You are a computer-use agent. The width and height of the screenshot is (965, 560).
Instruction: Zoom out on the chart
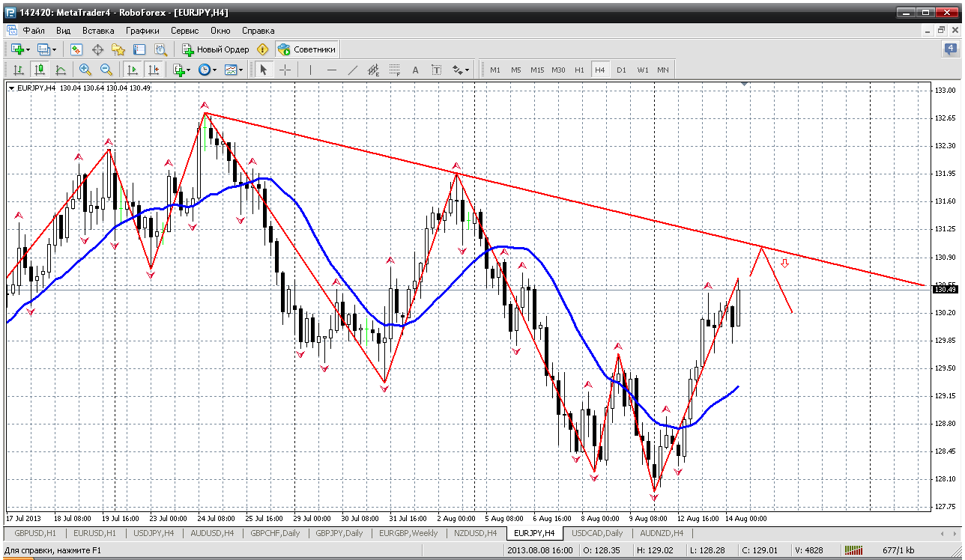click(x=106, y=70)
